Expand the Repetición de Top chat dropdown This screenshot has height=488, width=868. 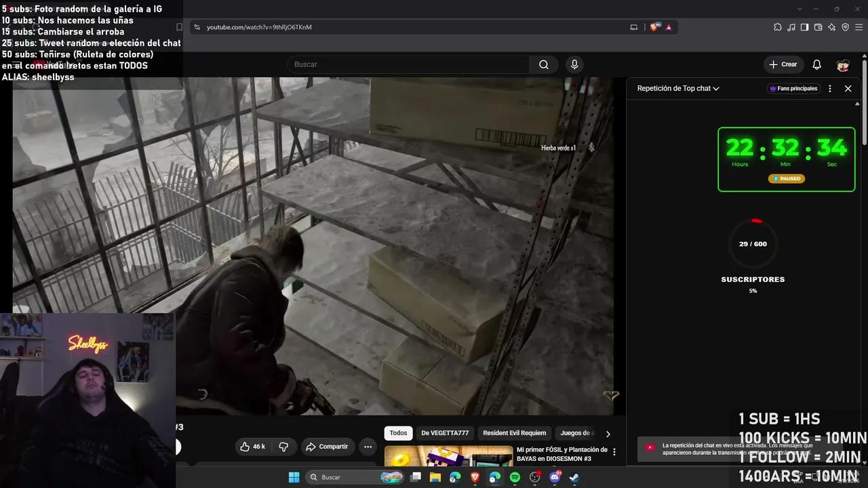point(678,88)
